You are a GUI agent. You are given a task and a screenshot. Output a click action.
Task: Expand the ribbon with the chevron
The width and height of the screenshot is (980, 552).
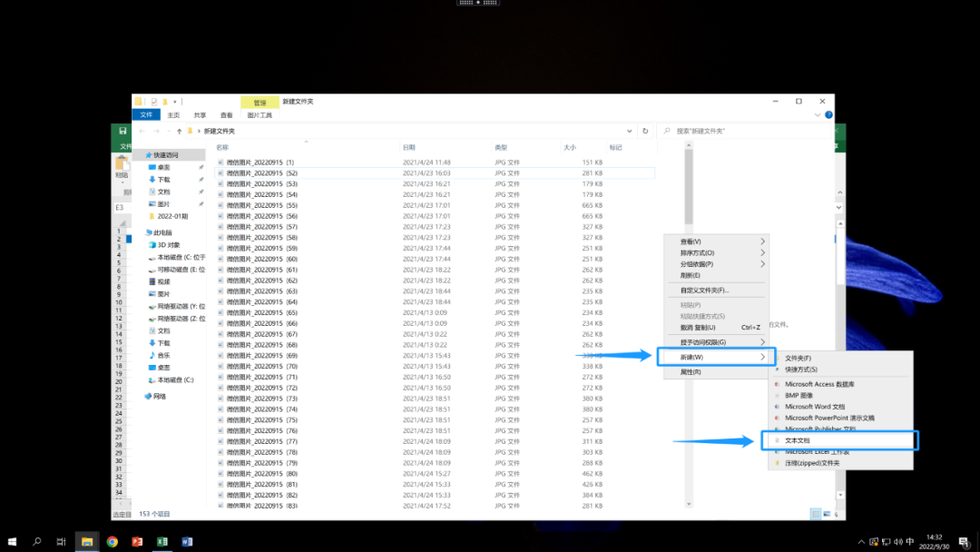818,115
